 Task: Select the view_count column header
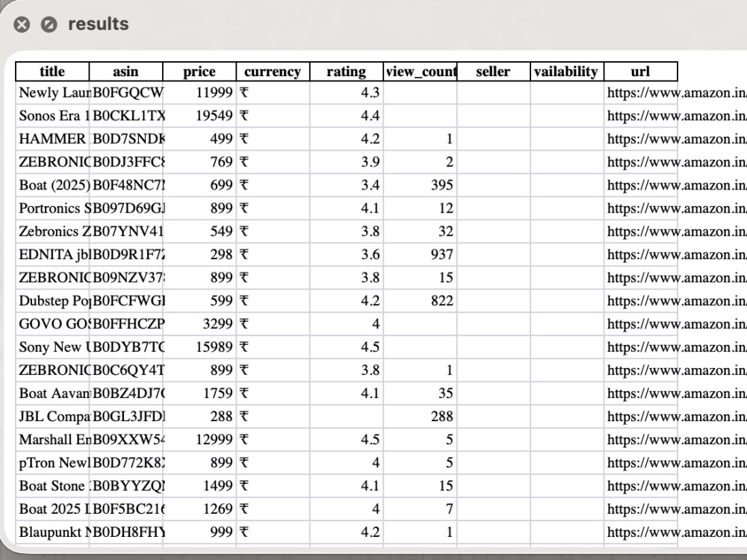[x=420, y=72]
